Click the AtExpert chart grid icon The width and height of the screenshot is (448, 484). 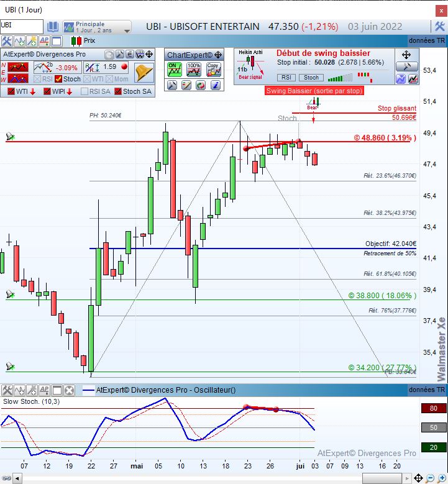(140, 55)
